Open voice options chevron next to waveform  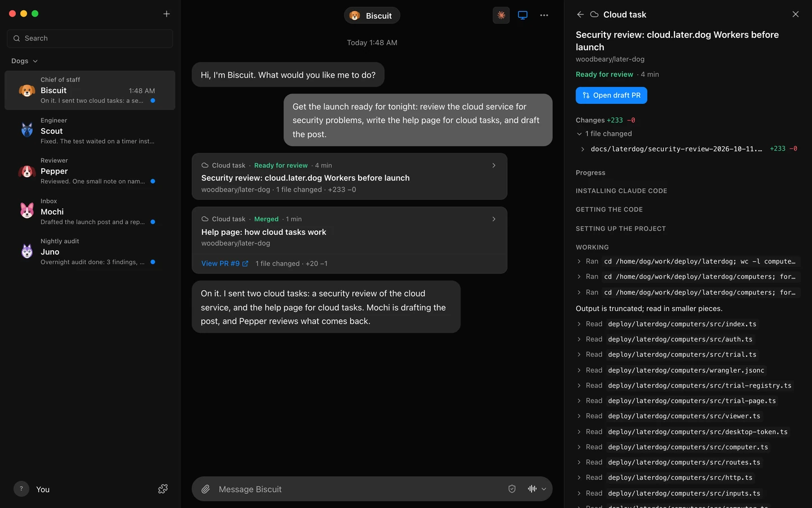pyautogui.click(x=544, y=489)
